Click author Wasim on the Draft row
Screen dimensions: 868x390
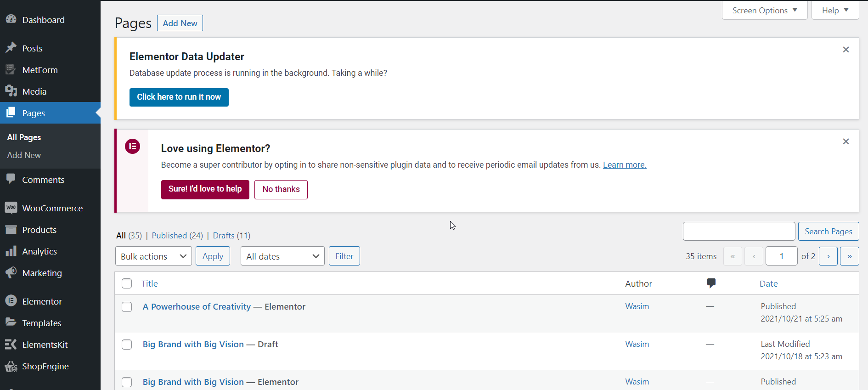(637, 344)
